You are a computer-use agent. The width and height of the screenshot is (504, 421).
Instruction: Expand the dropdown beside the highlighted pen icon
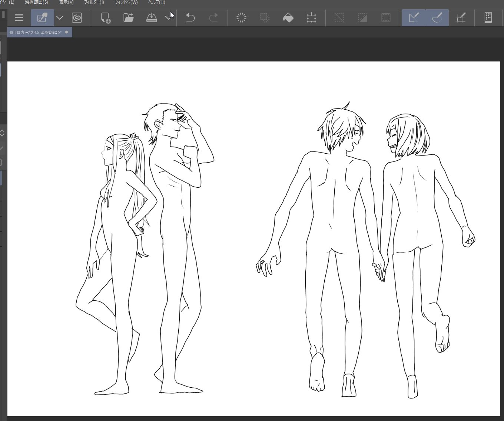coord(59,18)
